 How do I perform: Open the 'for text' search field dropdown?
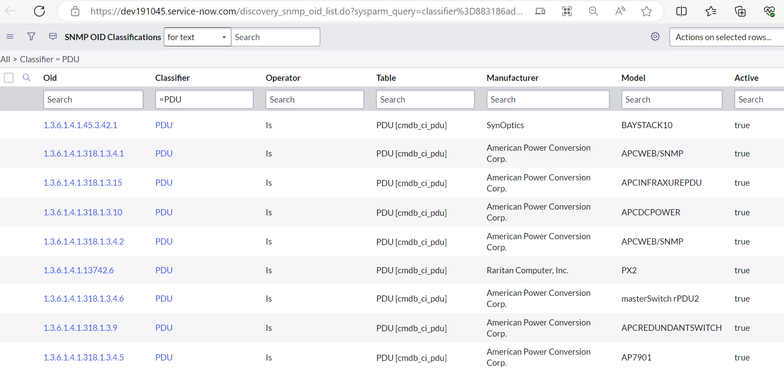coord(197,37)
